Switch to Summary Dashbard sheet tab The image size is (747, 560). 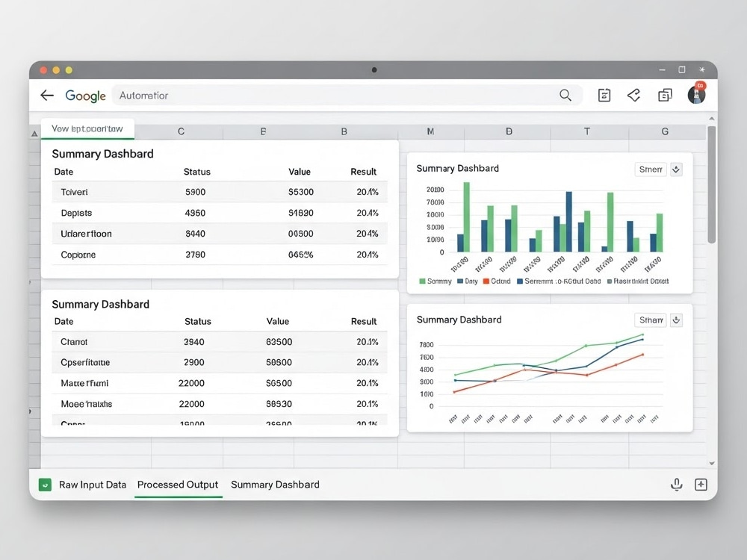click(x=276, y=485)
